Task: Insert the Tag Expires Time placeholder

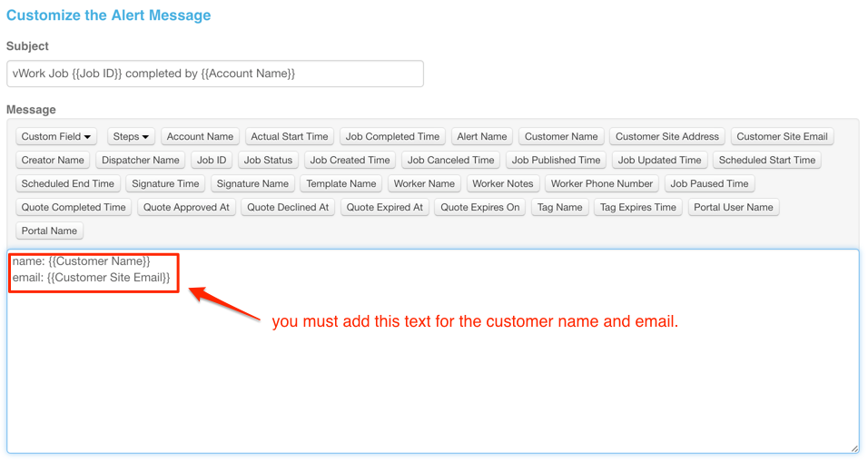Action: (638, 208)
